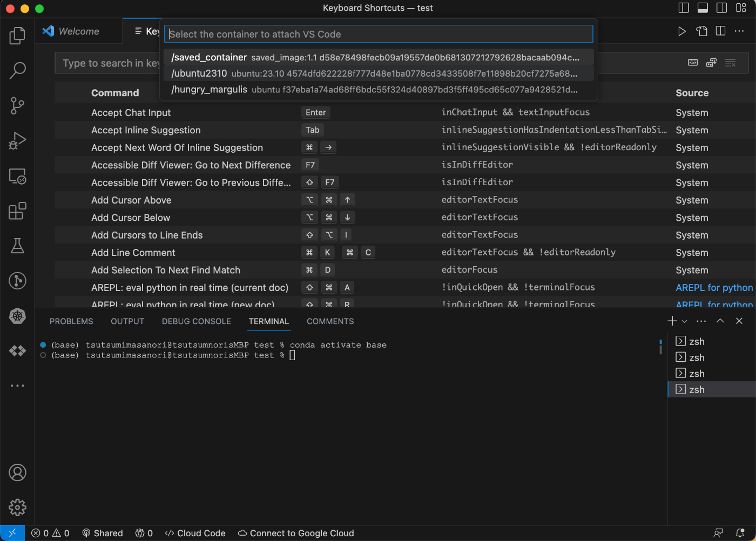Clear keybindings search input icon
This screenshot has height=541, width=756.
pos(730,63)
